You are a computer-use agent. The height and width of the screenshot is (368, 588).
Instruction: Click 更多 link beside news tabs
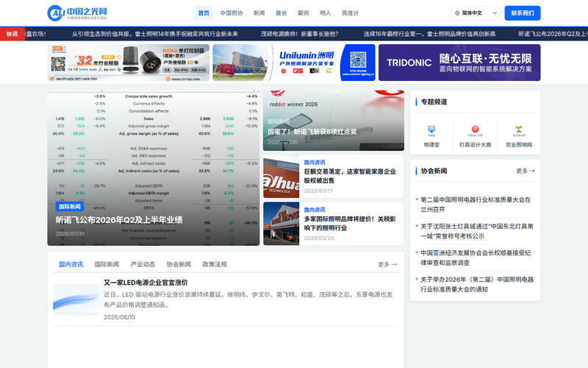387,264
